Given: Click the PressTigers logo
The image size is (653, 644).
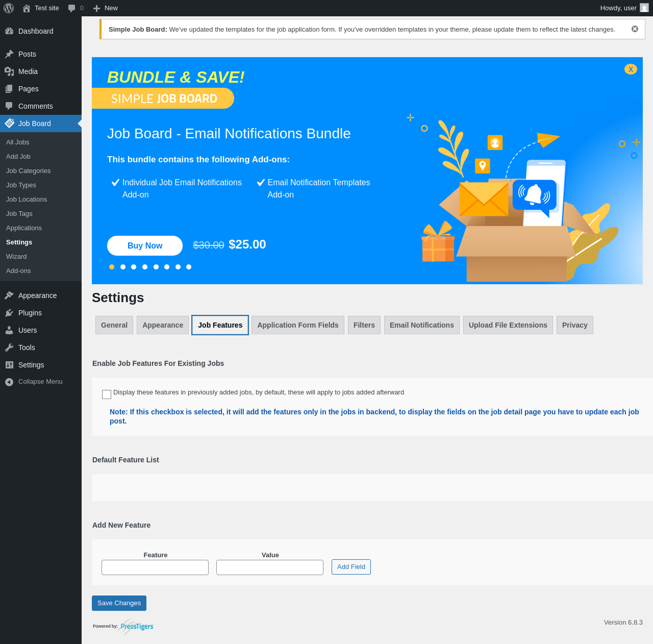Looking at the screenshot, I should pyautogui.click(x=137, y=626).
